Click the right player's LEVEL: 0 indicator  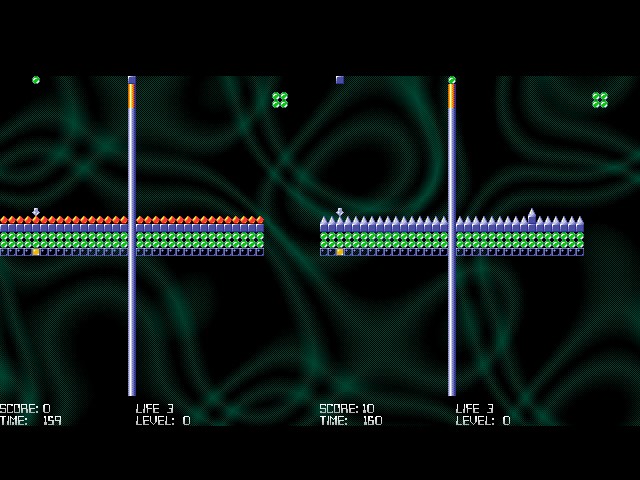(x=483, y=421)
